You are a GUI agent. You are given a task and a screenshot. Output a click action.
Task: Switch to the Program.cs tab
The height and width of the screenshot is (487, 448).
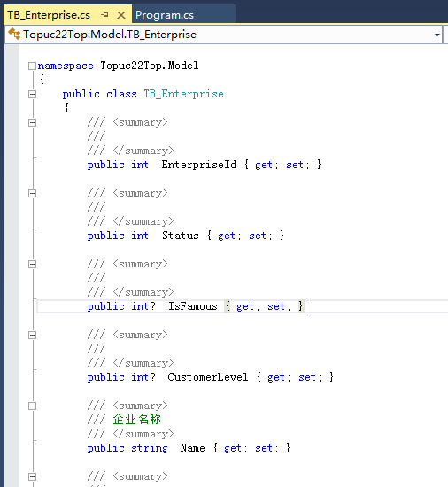165,15
